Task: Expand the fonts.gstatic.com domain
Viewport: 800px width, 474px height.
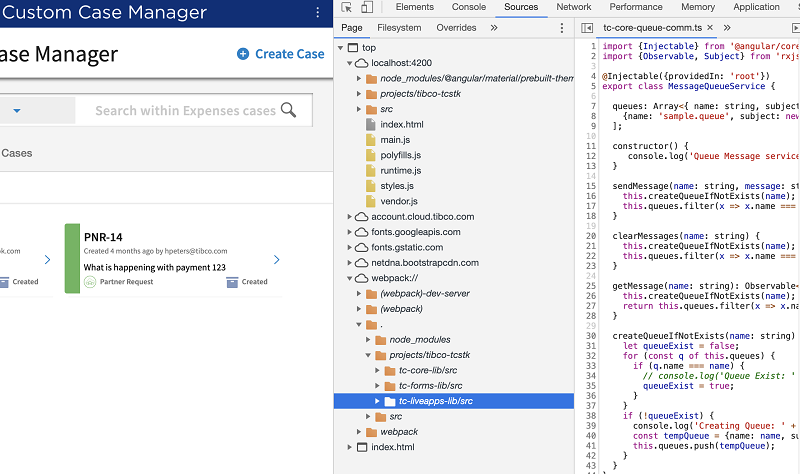Action: pyautogui.click(x=349, y=247)
